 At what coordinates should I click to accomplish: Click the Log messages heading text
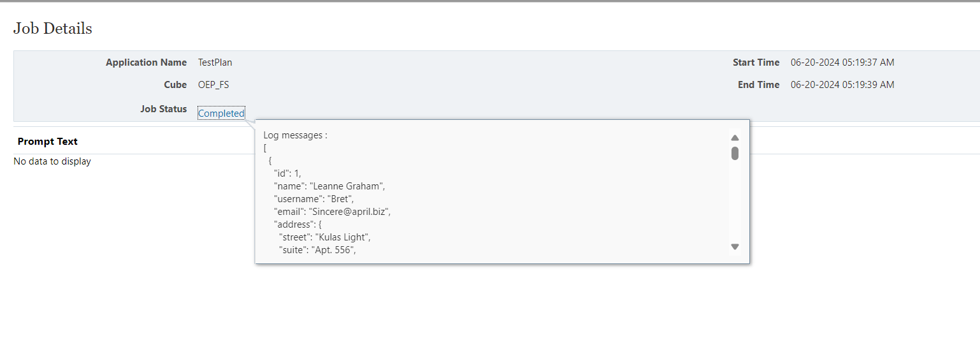click(295, 135)
